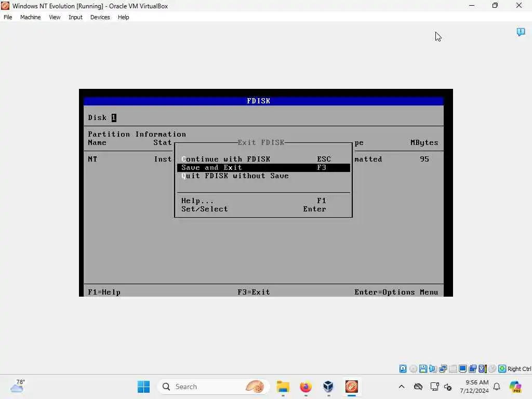Image resolution: width=532 pixels, height=399 pixels.
Task: Click the floppy disk status icon
Action: point(423,369)
